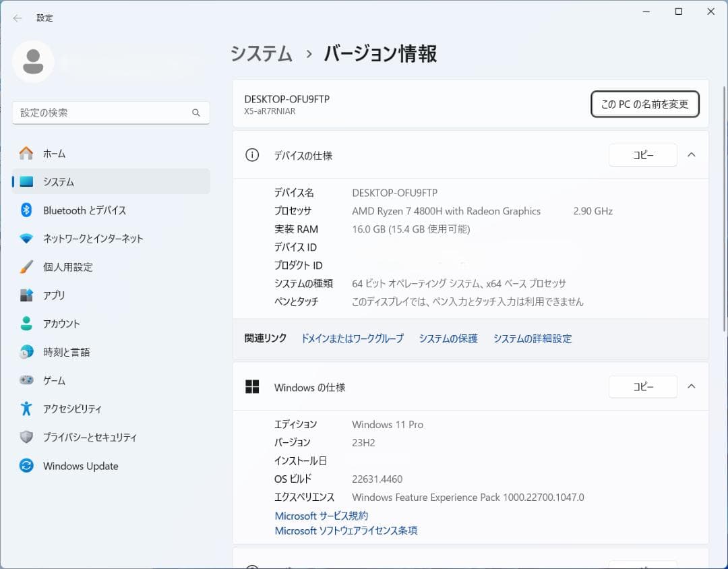Select アクセシビリティ menu item
This screenshot has height=569, width=728.
point(111,409)
